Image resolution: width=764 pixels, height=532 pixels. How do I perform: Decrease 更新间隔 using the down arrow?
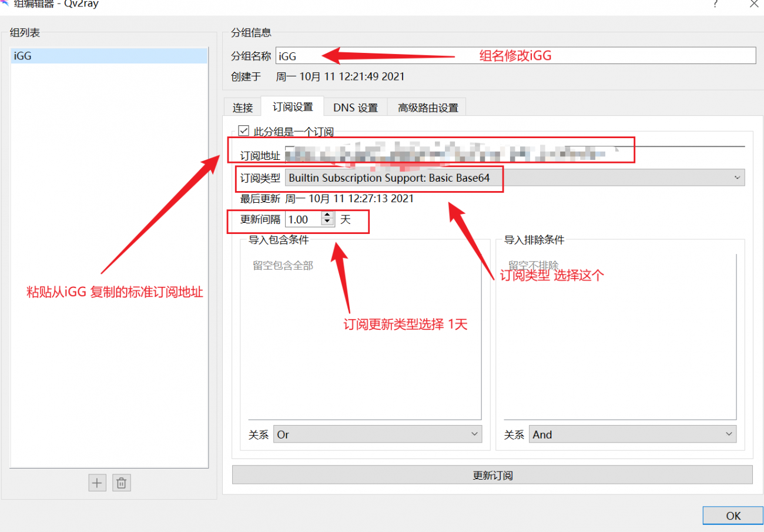pos(327,222)
